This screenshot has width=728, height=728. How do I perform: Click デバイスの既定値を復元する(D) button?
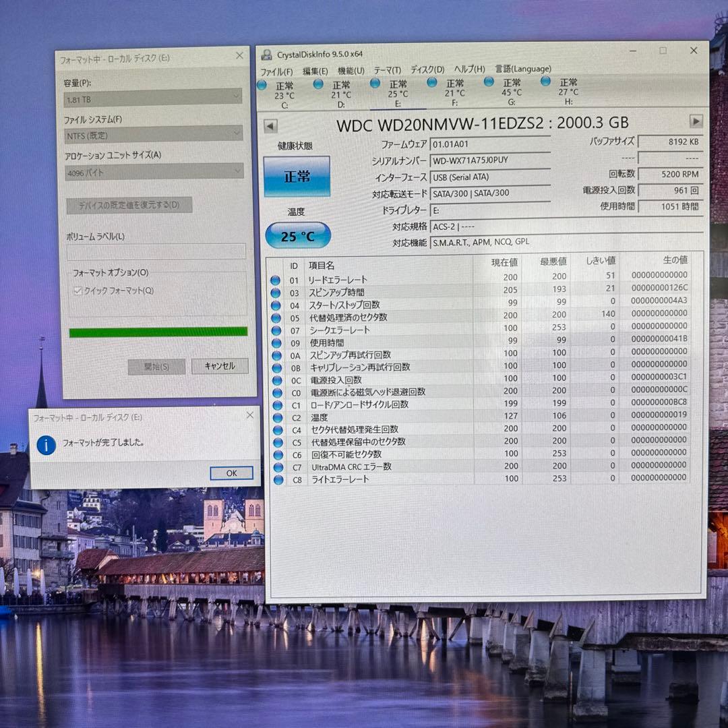(129, 205)
